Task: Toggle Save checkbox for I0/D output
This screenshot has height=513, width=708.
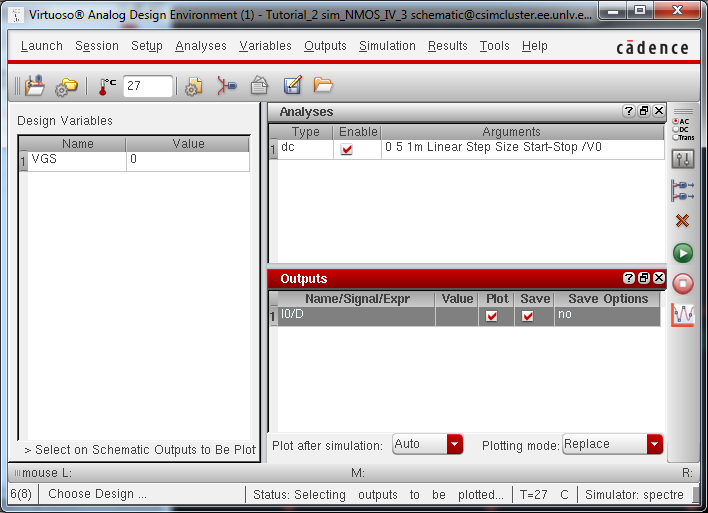Action: pos(527,316)
